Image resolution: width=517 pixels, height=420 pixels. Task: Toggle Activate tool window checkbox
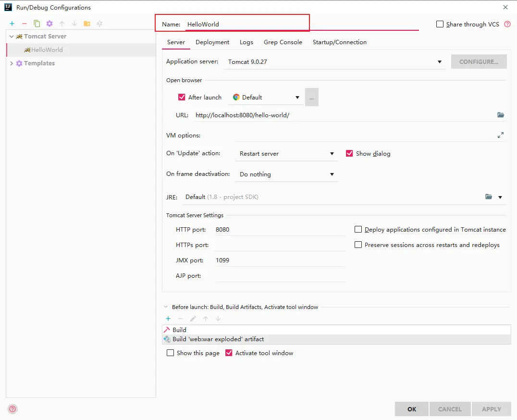[229, 353]
